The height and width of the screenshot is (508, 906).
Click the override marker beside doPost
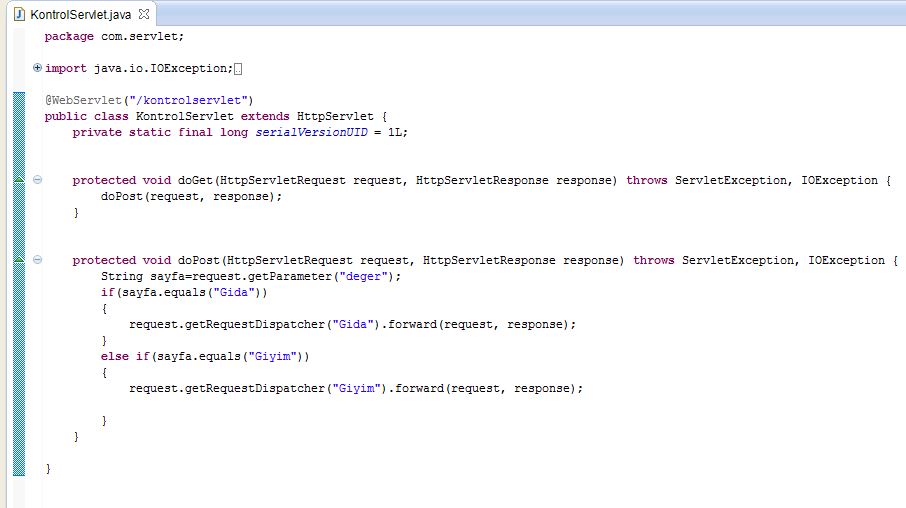click(x=19, y=260)
